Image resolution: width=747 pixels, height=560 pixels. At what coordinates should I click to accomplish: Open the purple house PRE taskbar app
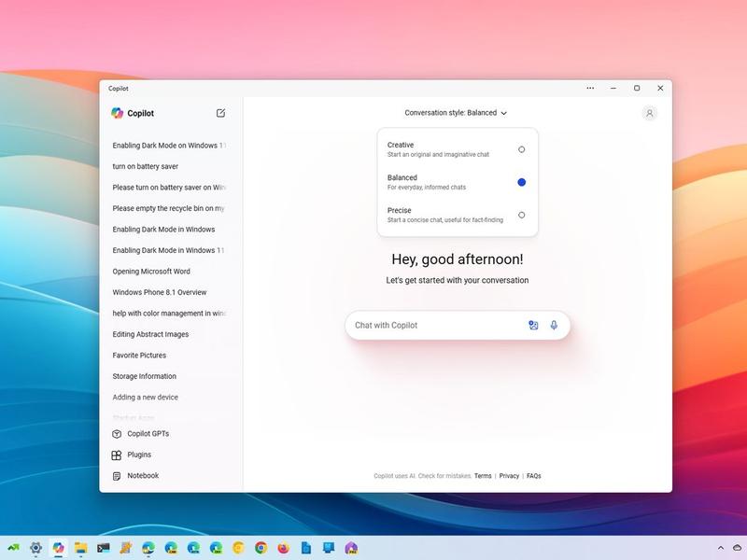click(x=351, y=548)
